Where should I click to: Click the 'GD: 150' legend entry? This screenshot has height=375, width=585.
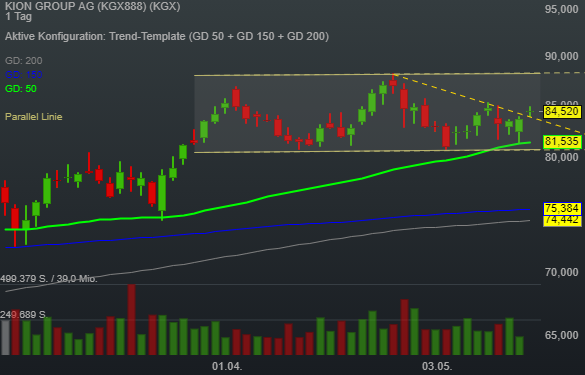pyautogui.click(x=24, y=75)
